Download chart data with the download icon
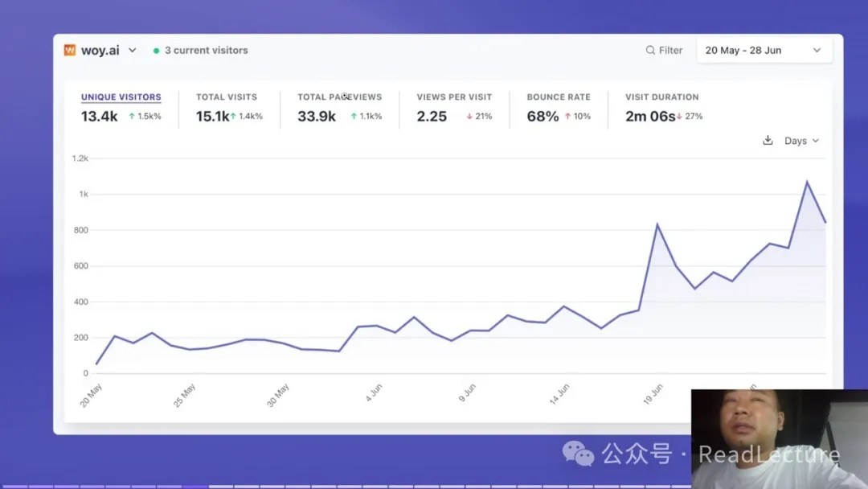868x489 pixels. 768,140
